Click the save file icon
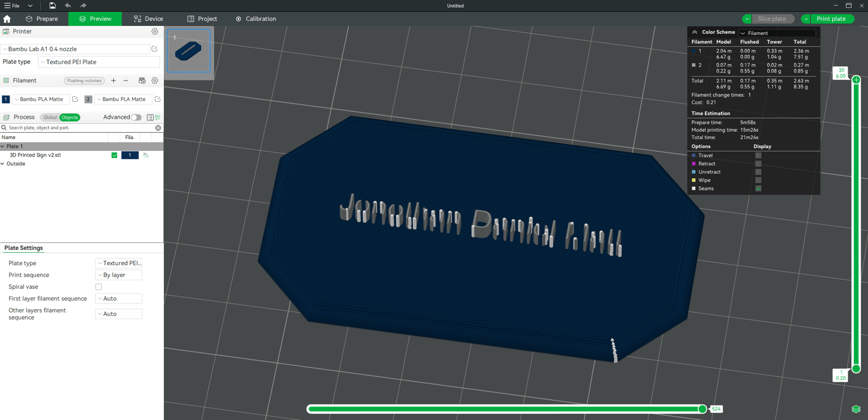This screenshot has width=868, height=420. tap(52, 6)
